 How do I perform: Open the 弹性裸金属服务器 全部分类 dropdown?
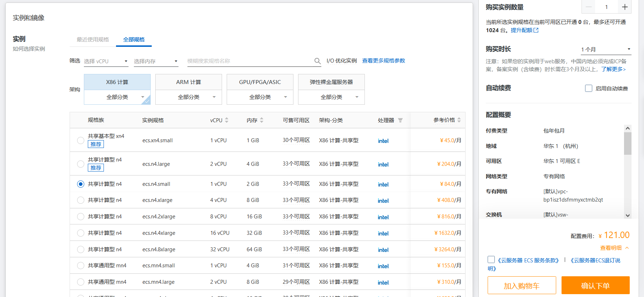click(331, 97)
